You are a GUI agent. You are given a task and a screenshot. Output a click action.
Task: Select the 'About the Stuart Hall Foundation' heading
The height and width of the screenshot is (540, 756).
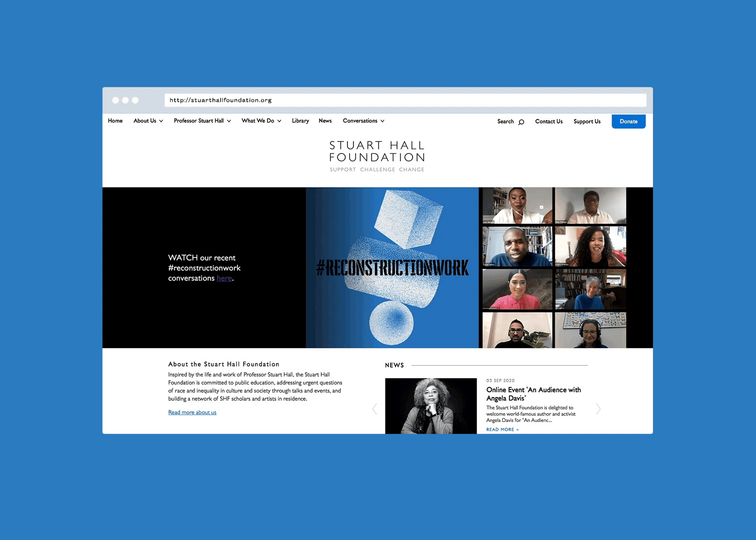[x=224, y=364]
